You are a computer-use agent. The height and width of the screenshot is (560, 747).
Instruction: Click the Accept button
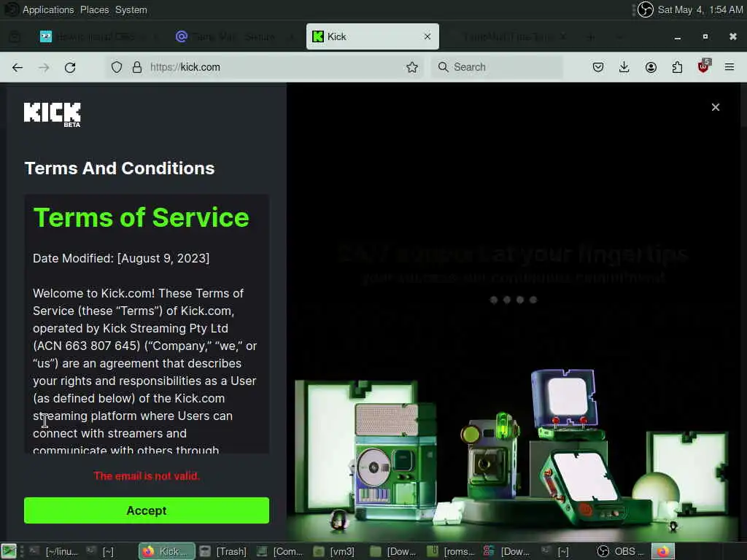point(147,510)
